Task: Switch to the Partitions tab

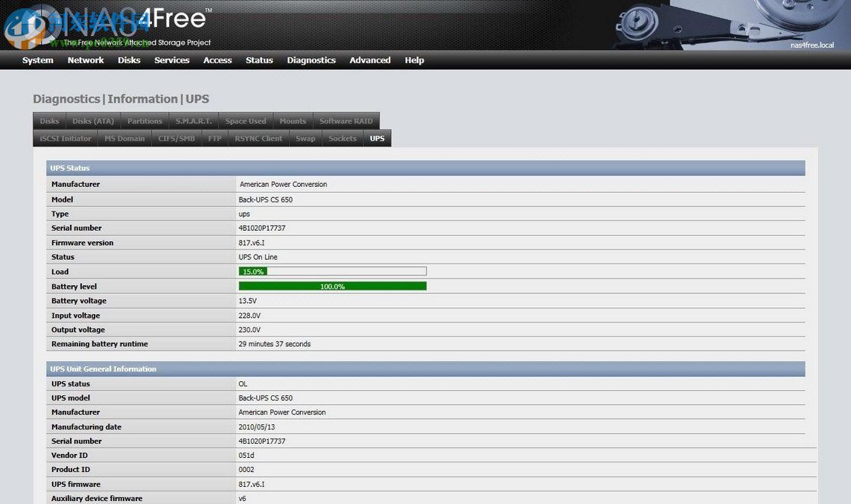Action: 144,121
